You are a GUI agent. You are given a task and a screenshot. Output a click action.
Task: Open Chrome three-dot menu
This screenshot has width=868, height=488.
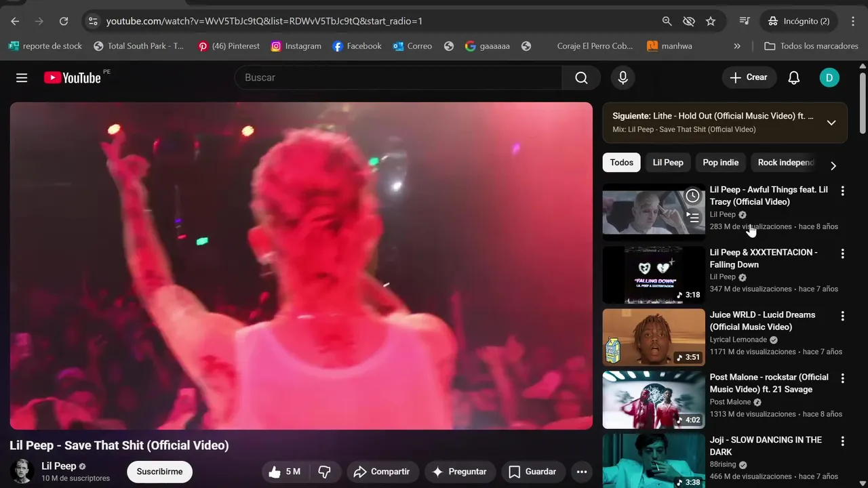853,21
